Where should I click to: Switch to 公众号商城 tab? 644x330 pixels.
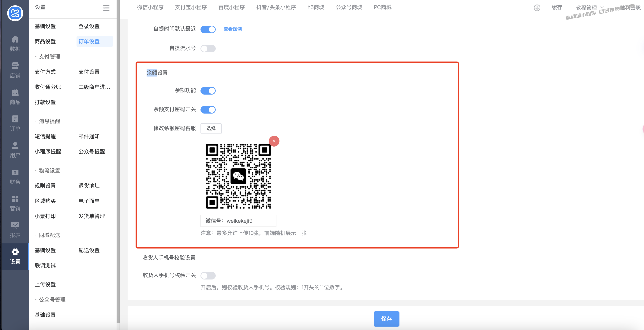(x=349, y=7)
